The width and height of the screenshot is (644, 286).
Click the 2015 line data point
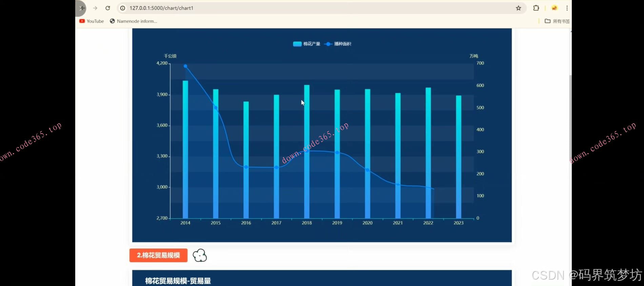pyautogui.click(x=216, y=108)
